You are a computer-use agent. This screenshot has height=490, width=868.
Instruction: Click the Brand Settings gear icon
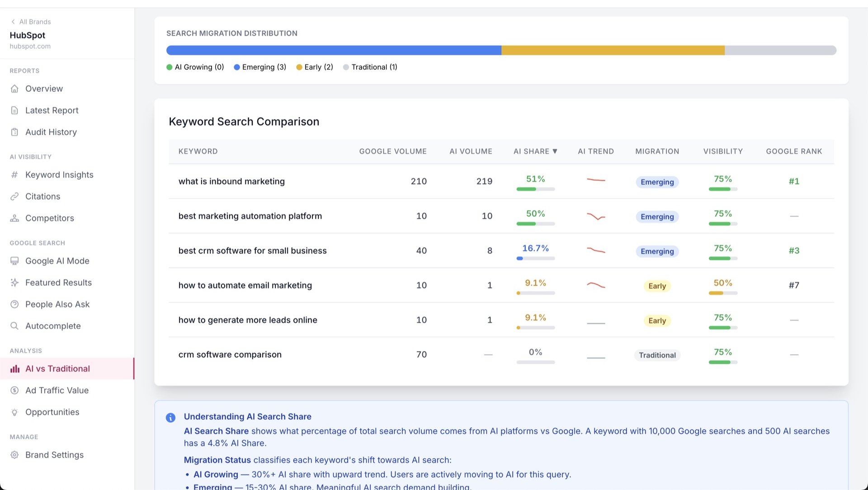tap(14, 455)
